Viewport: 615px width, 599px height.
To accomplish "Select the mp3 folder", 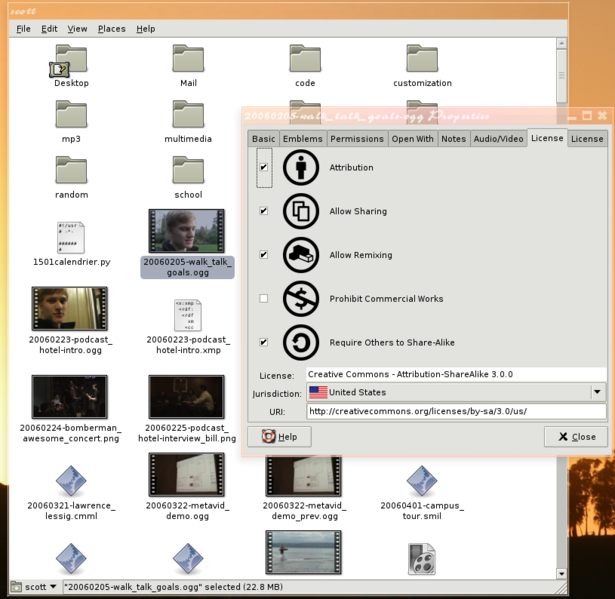I will click(71, 115).
